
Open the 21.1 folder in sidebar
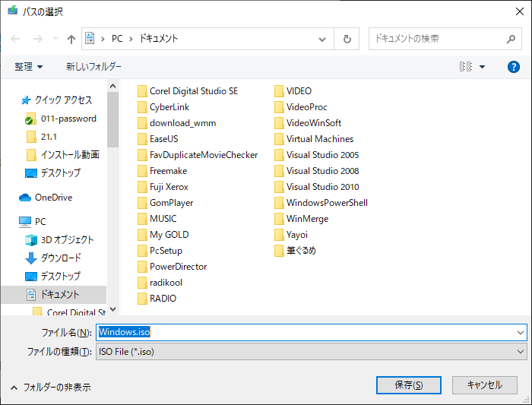coord(49,137)
